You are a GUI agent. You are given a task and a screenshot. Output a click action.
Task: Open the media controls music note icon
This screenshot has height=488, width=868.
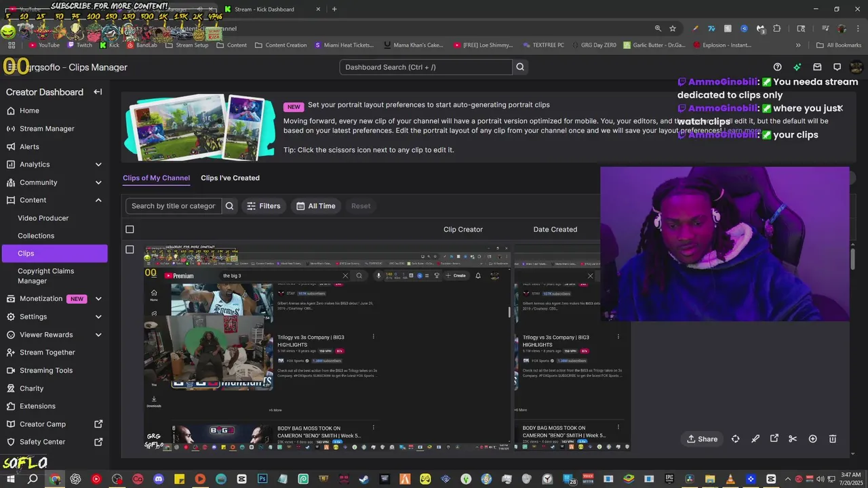(x=825, y=28)
